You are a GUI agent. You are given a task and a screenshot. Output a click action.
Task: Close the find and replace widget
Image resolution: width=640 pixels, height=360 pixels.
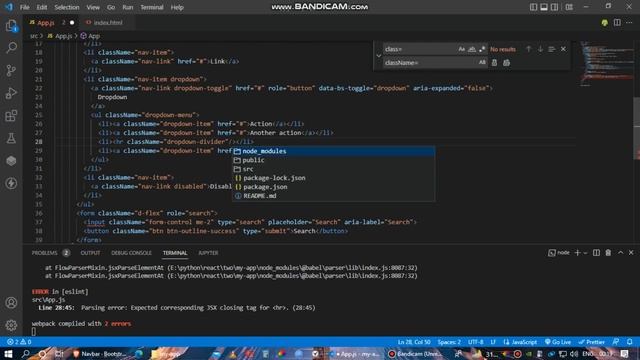(x=563, y=49)
